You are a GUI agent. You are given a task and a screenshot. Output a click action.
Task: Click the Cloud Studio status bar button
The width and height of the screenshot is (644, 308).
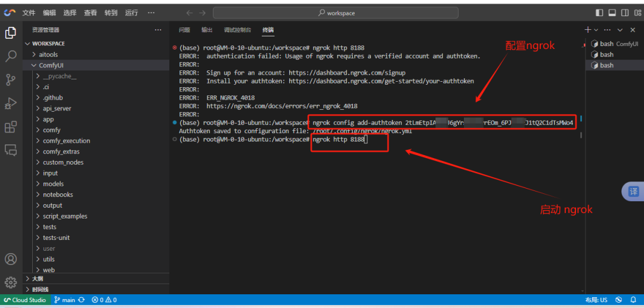(25, 300)
